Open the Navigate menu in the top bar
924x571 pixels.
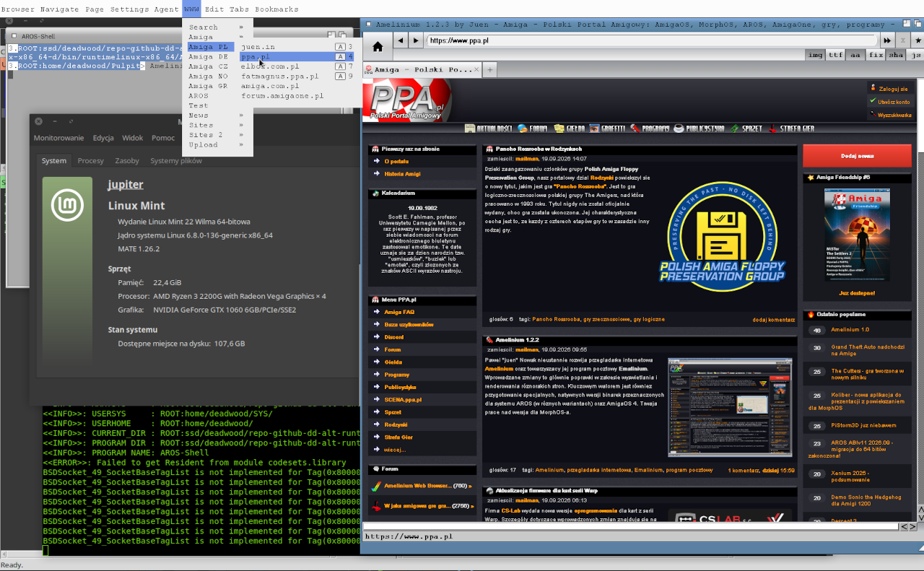[x=60, y=9]
